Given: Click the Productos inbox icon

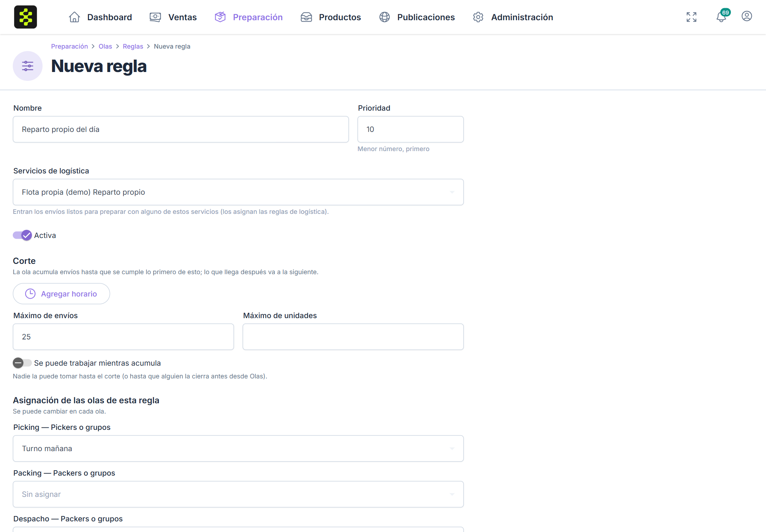Looking at the screenshot, I should click(306, 17).
